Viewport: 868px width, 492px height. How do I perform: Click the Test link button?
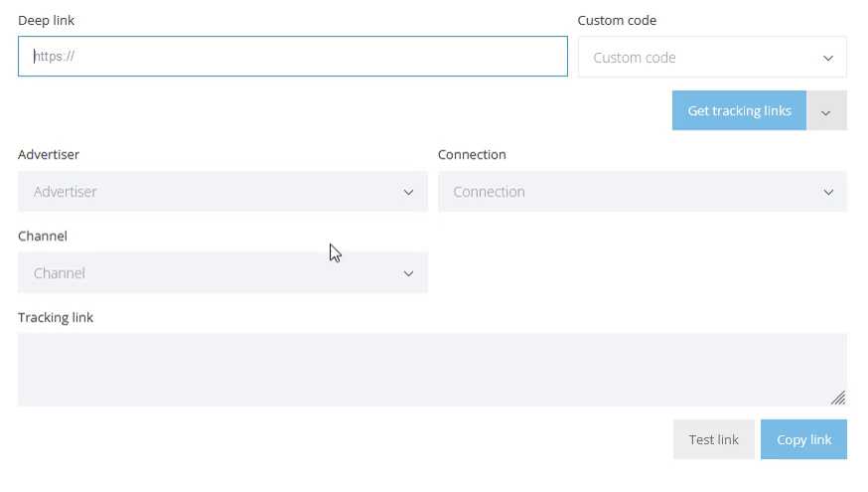pyautogui.click(x=713, y=439)
